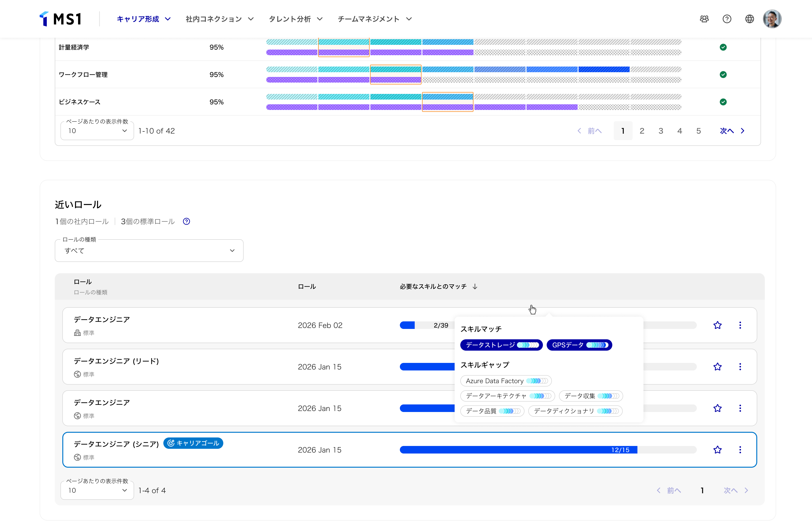
Task: Click the 12/15 skill match progress bar
Action: click(548, 450)
